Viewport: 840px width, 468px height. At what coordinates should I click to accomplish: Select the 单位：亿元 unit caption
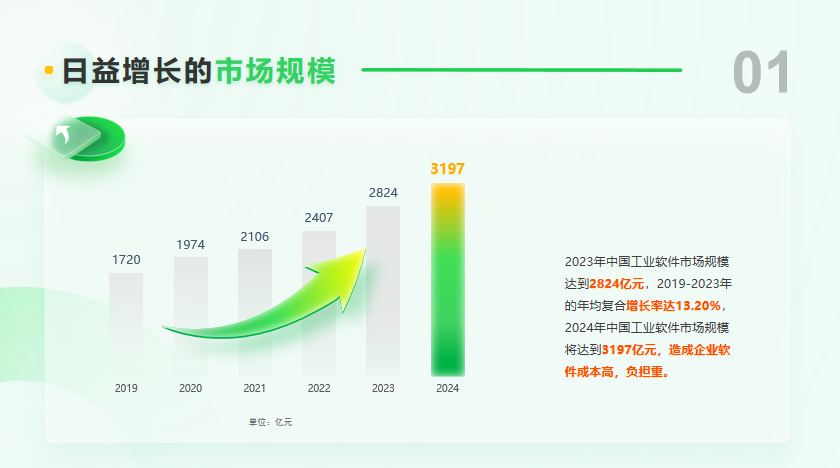(270, 422)
